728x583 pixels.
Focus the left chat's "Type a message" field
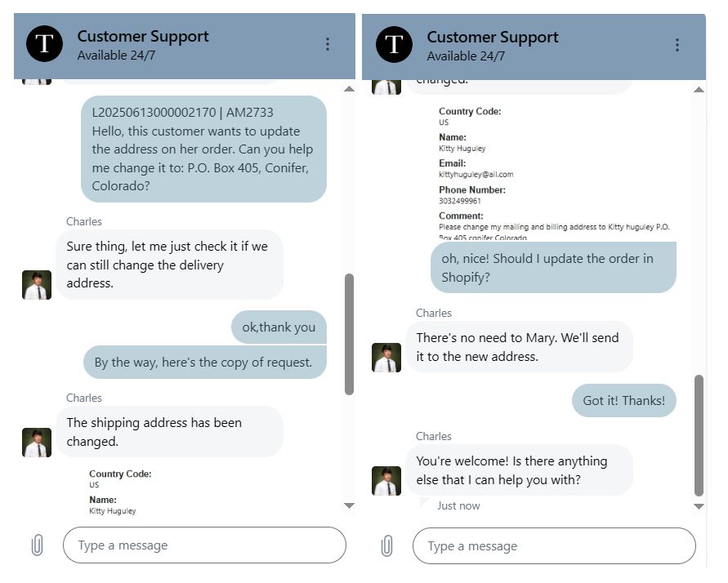(x=204, y=545)
